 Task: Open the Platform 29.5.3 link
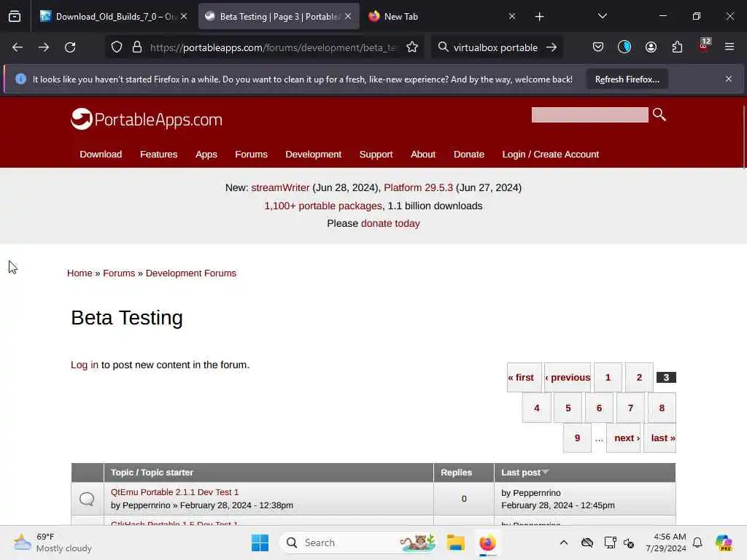click(x=418, y=187)
